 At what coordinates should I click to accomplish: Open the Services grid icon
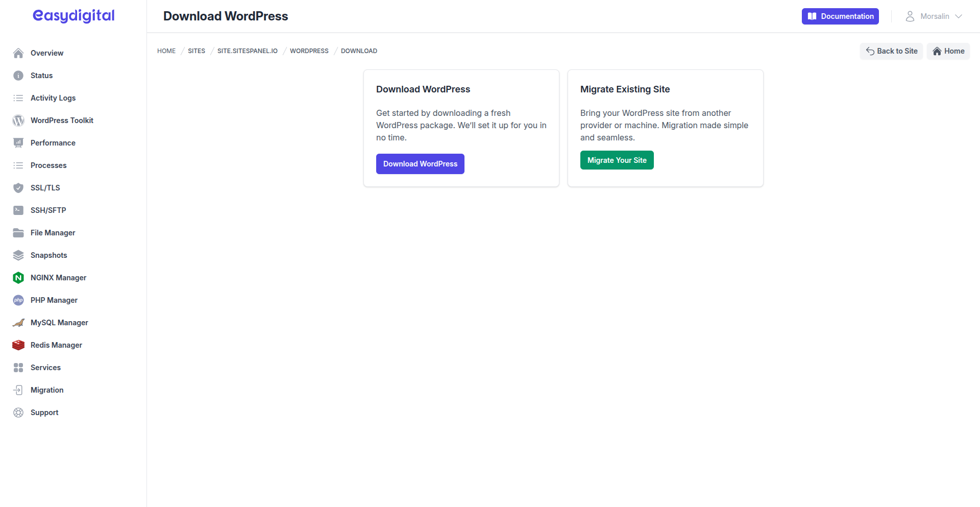tap(18, 367)
